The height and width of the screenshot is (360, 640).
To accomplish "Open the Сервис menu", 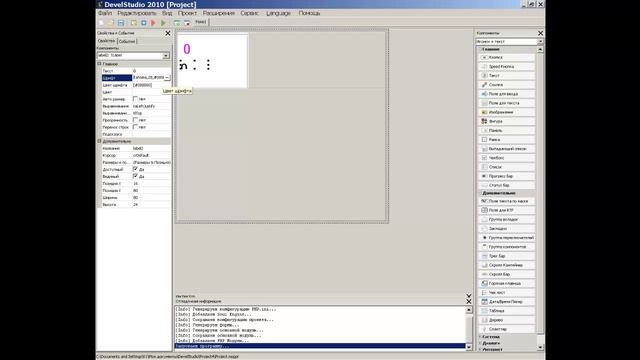I will [250, 13].
